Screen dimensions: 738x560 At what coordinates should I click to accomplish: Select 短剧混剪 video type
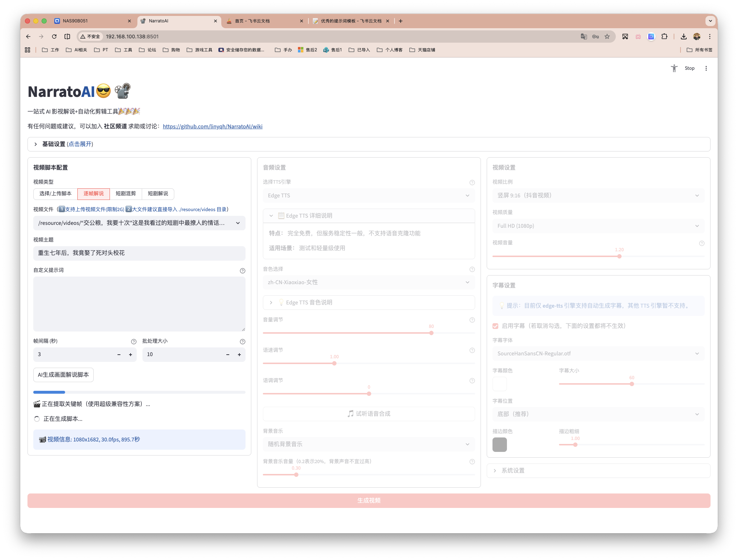click(125, 194)
